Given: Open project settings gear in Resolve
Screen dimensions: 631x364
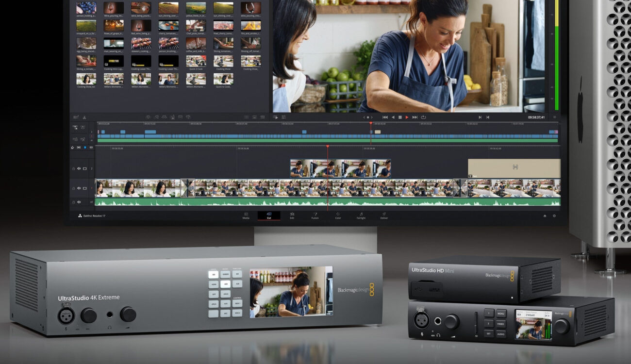Looking at the screenshot, I should point(554,215).
